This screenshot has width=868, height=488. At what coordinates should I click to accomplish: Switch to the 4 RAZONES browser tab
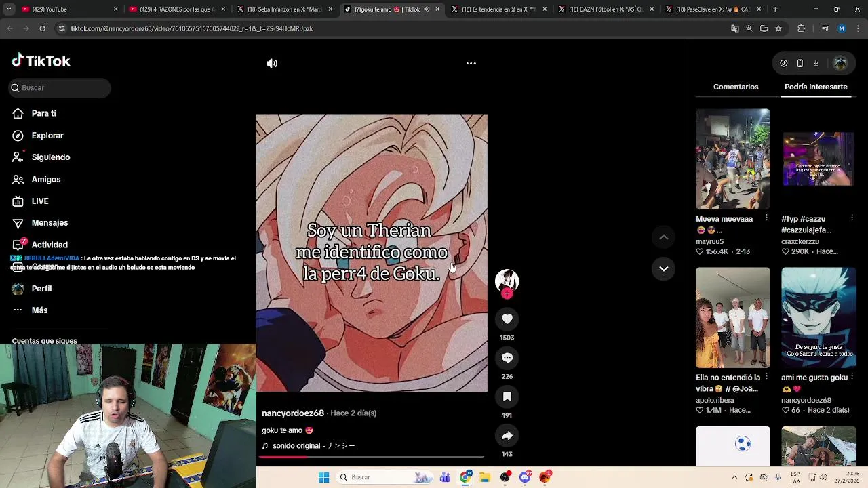[x=177, y=9]
